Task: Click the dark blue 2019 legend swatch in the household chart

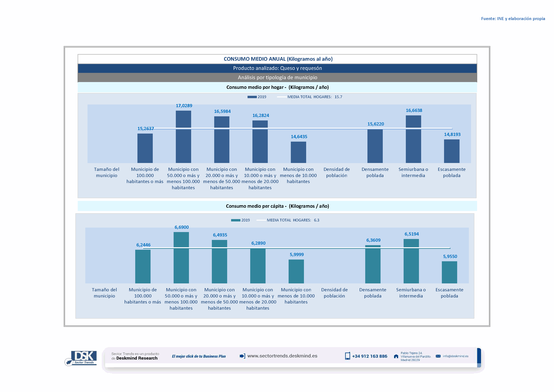Action: pos(252,97)
